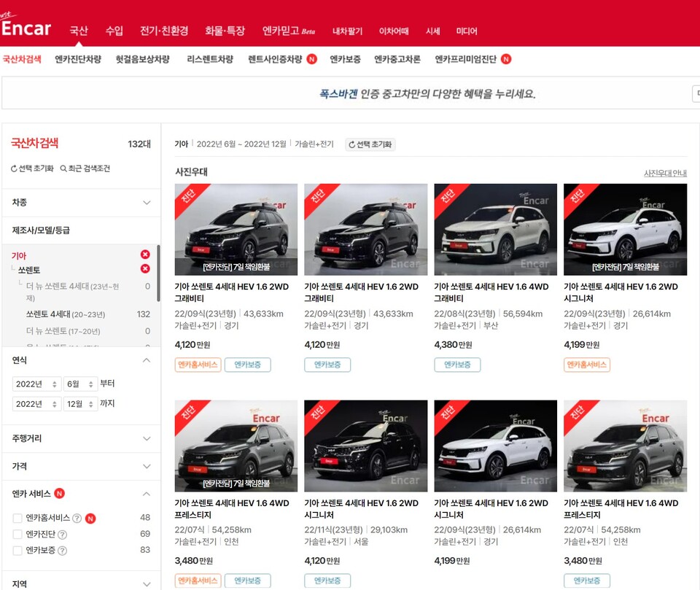The height and width of the screenshot is (590, 700).
Task: Click 엔카보증 badge under 29,103km listing
Action: [327, 581]
